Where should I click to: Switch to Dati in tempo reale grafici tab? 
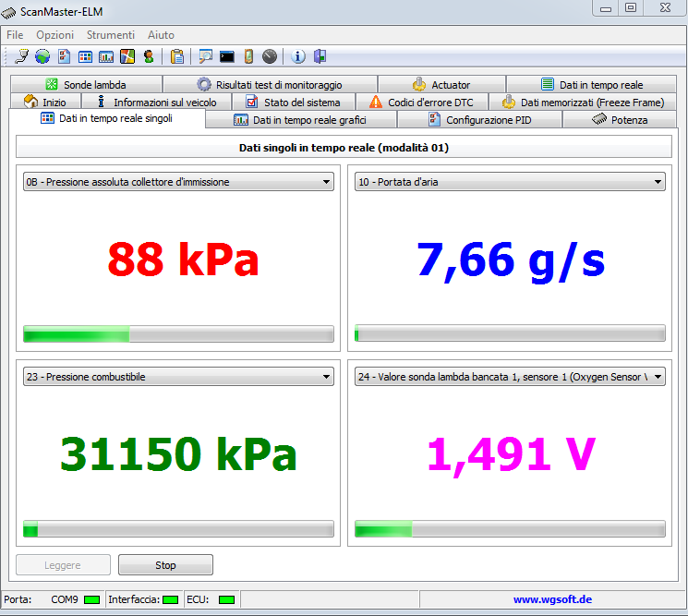point(300,120)
